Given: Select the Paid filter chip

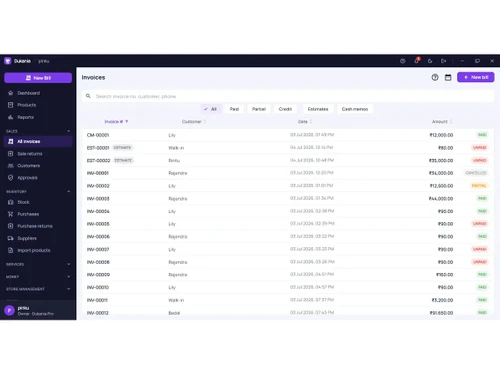Looking at the screenshot, I should click(234, 109).
